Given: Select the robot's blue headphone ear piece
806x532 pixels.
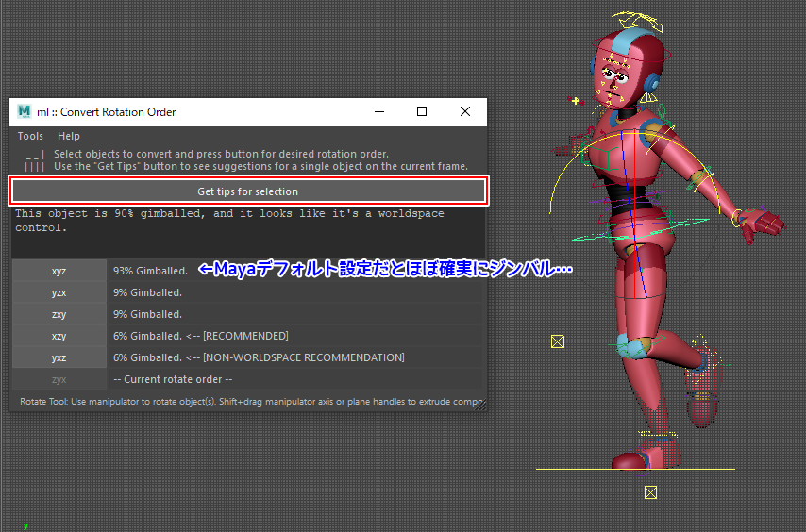Looking at the screenshot, I should point(650,83).
